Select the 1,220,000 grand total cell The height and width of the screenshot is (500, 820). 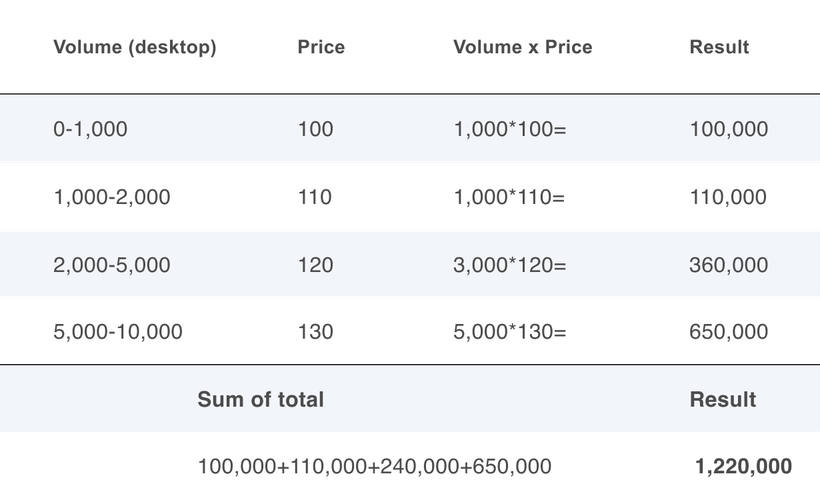743,466
